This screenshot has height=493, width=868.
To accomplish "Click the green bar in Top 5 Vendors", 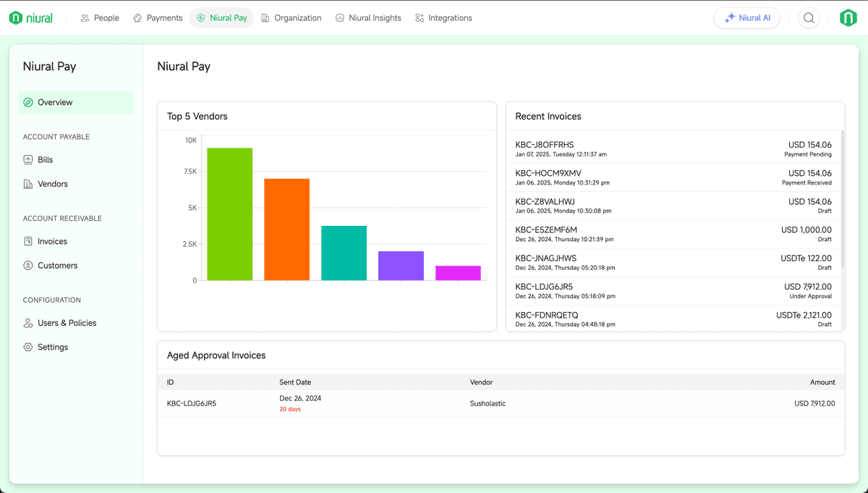I will [230, 214].
